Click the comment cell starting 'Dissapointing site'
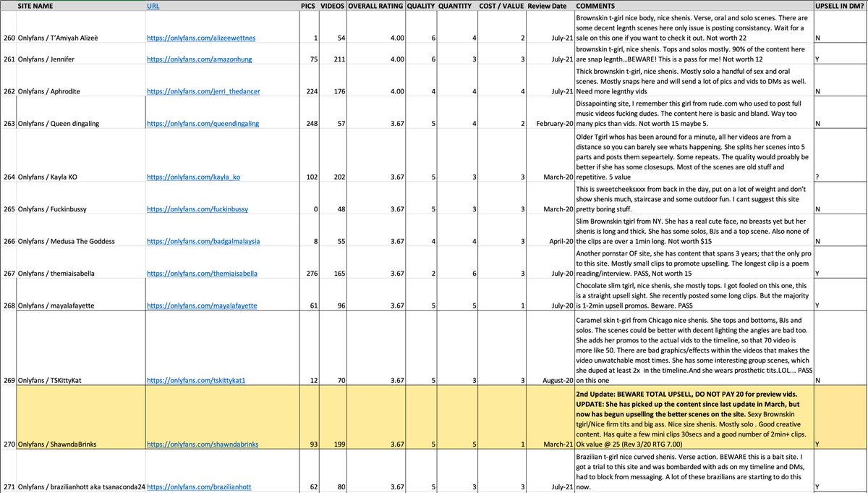 coord(694,114)
